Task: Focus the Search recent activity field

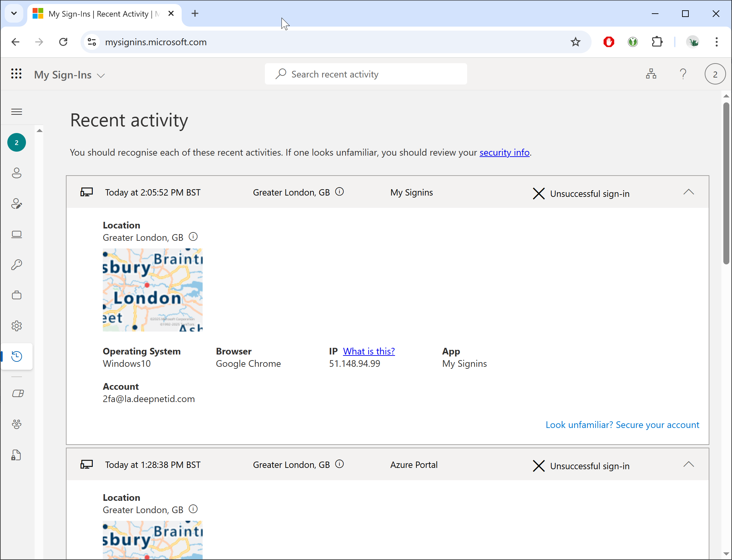Action: coord(365,74)
